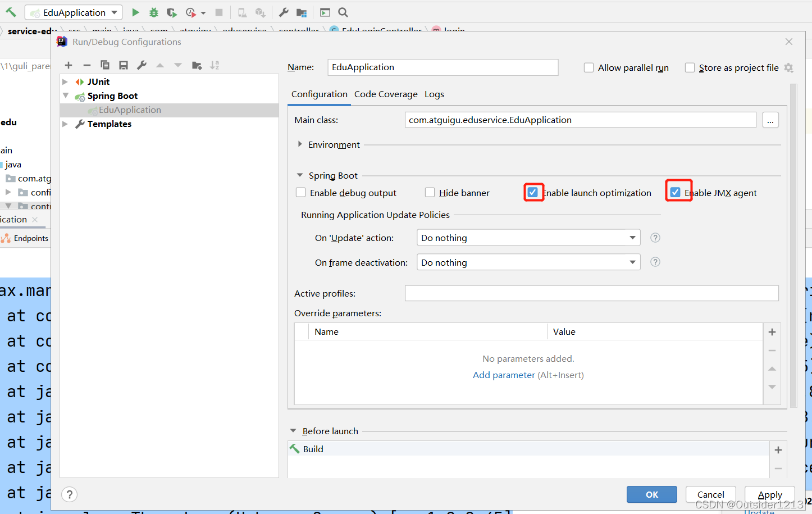The image size is (812, 514).
Task: Copy configuration icon in dialog toolbar
Action: pos(105,65)
